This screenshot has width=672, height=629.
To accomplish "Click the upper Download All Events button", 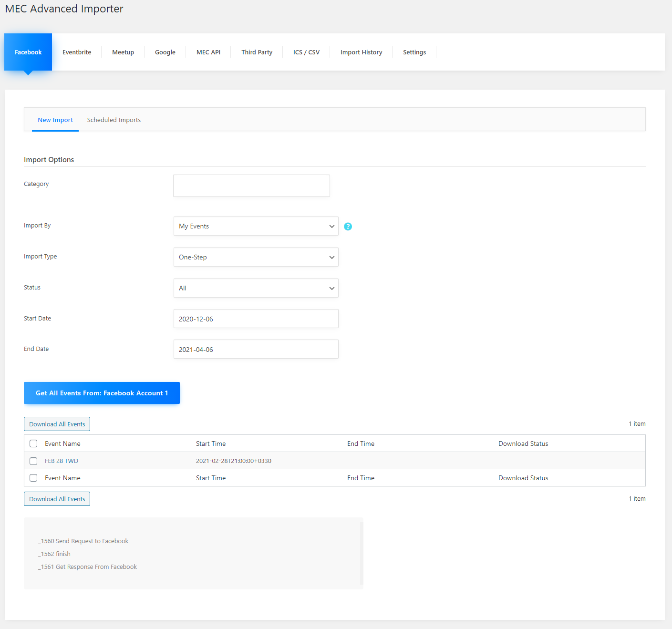I will 57,424.
